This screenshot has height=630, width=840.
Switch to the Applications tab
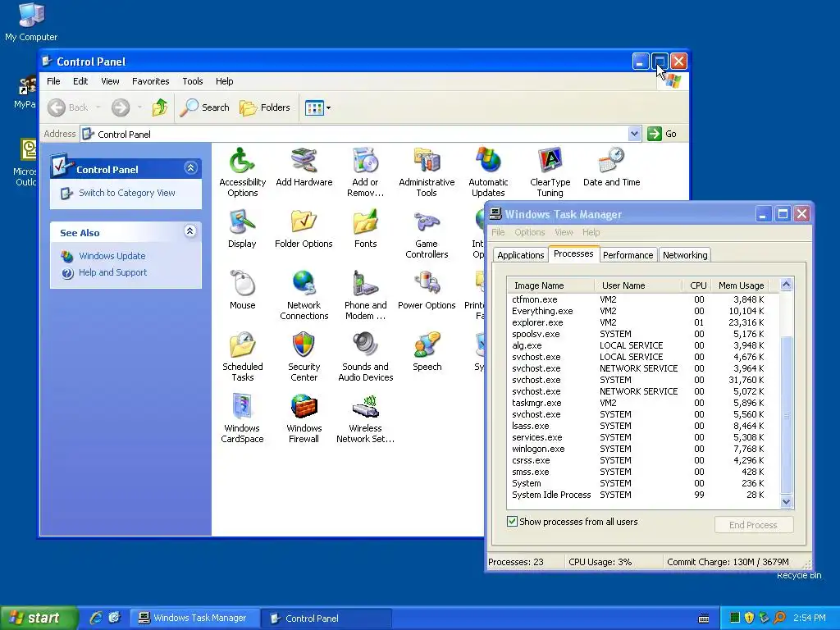click(x=520, y=255)
